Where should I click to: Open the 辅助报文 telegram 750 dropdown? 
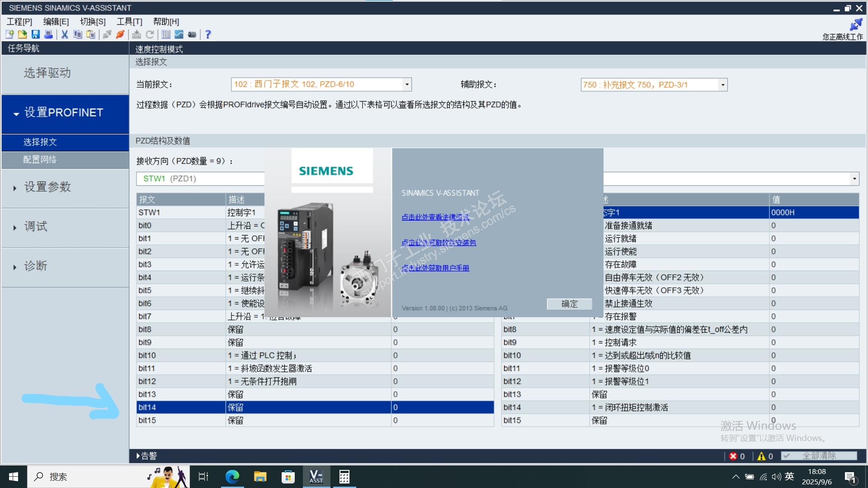pos(722,85)
